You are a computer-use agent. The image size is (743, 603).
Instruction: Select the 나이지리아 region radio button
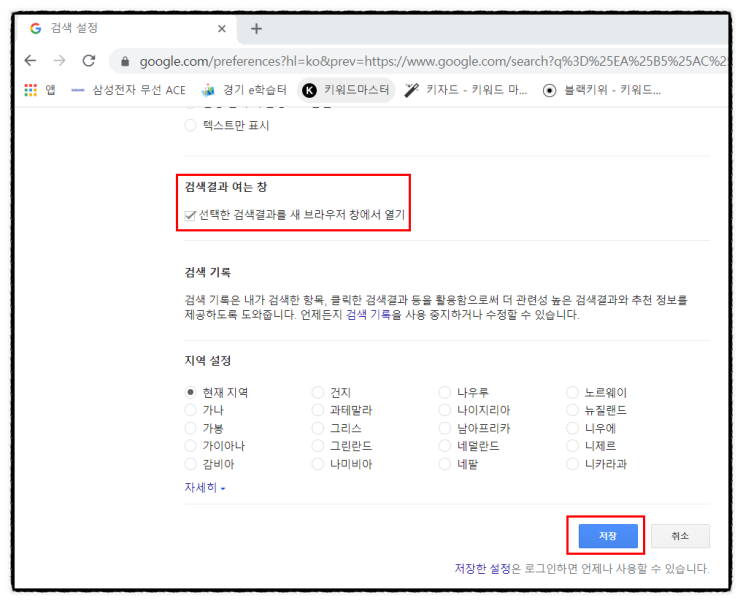(444, 410)
